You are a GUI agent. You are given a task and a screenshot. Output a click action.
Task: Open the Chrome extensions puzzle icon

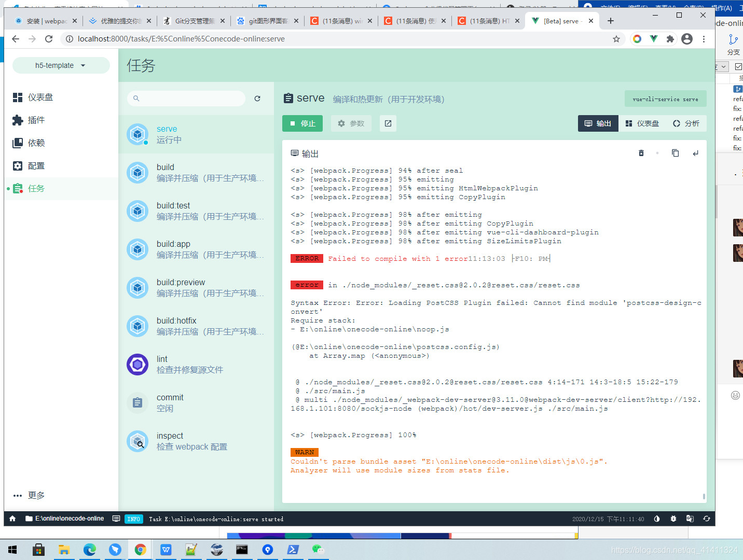[x=670, y=39]
